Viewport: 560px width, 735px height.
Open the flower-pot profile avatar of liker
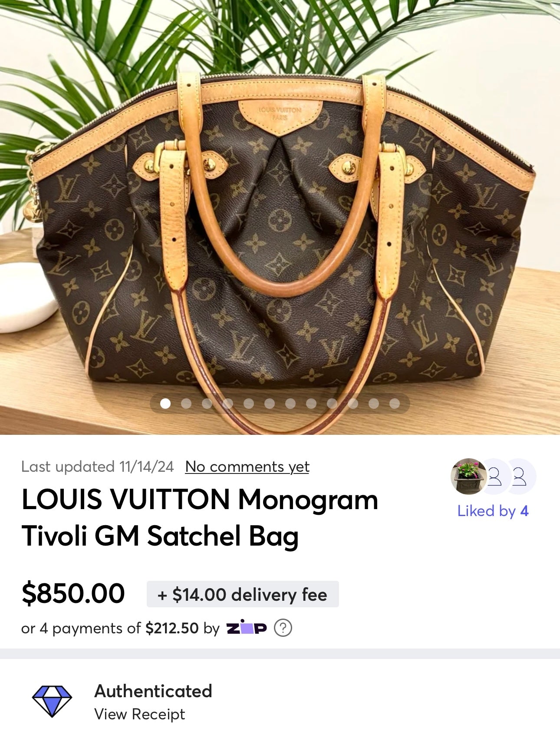pyautogui.click(x=469, y=477)
